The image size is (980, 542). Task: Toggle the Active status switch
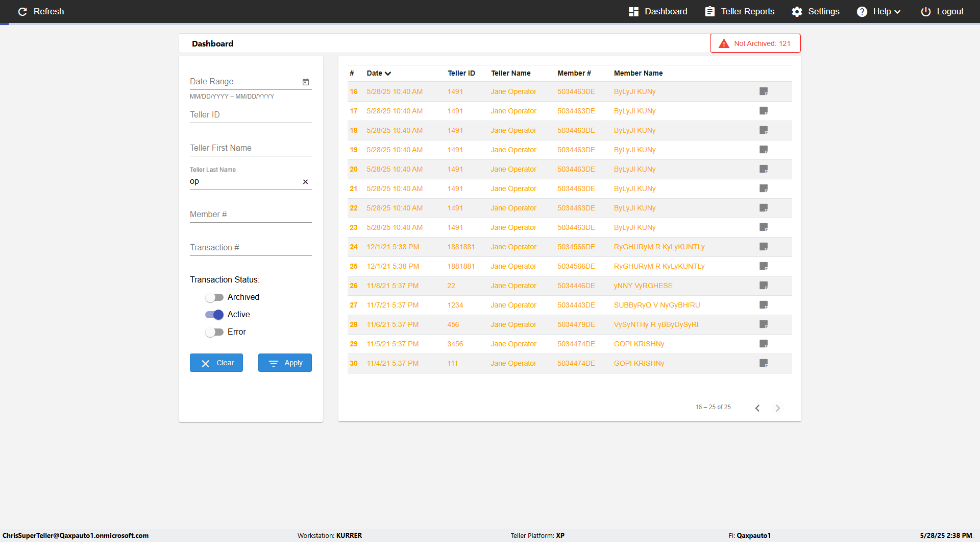coord(214,315)
